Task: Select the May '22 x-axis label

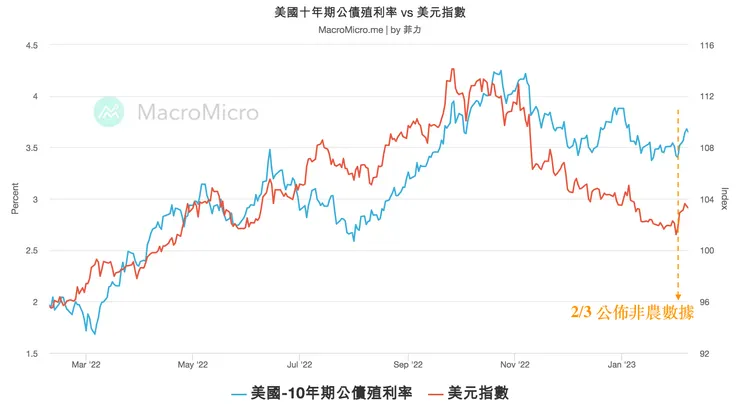Action: coord(192,366)
